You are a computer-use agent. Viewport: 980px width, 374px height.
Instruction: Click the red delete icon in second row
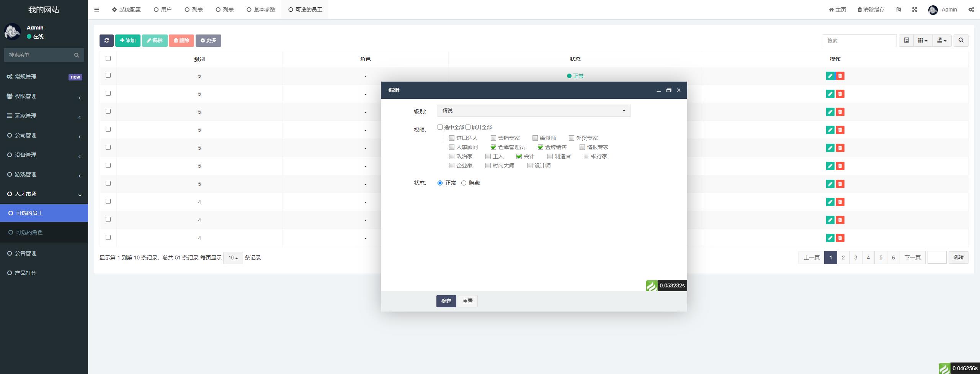click(x=840, y=94)
